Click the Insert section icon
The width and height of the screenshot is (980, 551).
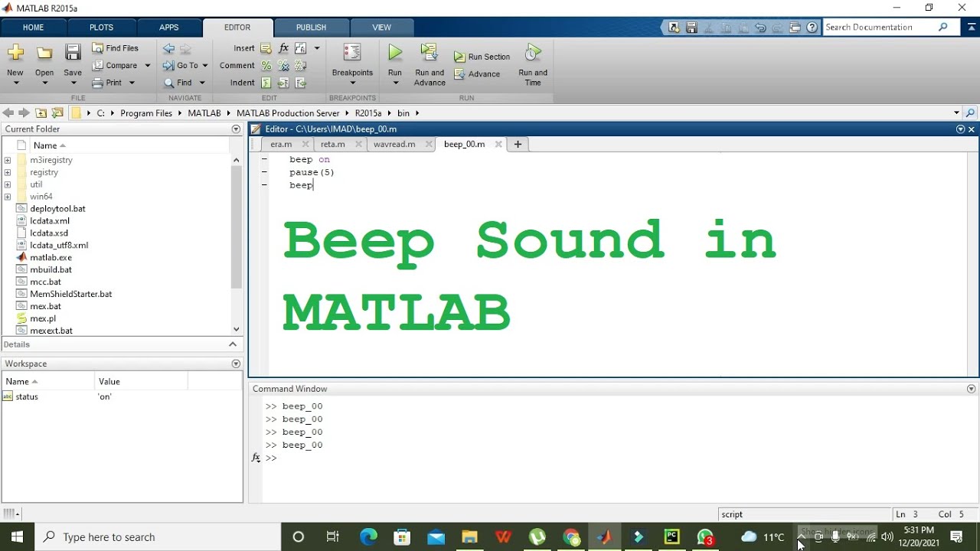[266, 48]
